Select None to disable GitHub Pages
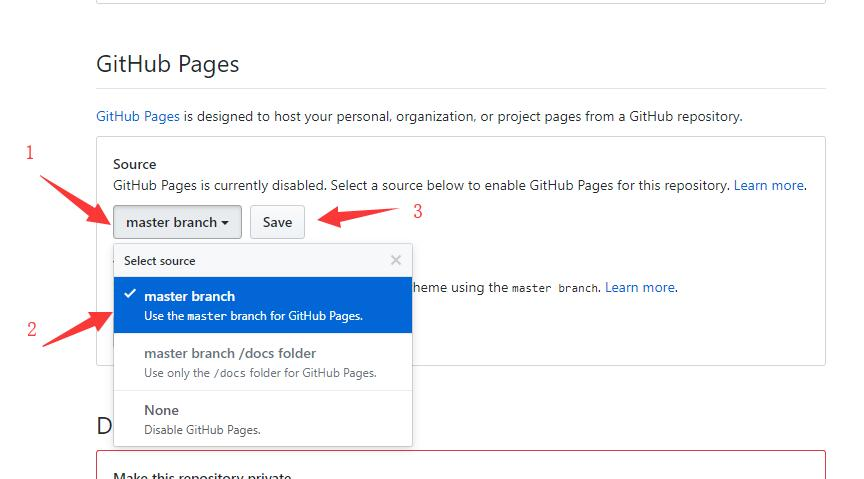This screenshot has height=479, width=864. click(x=263, y=419)
